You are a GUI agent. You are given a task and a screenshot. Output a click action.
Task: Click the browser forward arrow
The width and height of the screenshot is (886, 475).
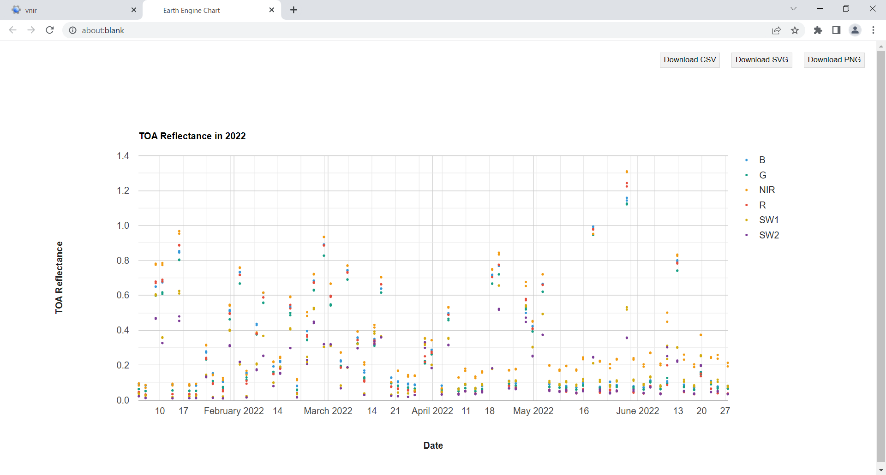coord(31,30)
